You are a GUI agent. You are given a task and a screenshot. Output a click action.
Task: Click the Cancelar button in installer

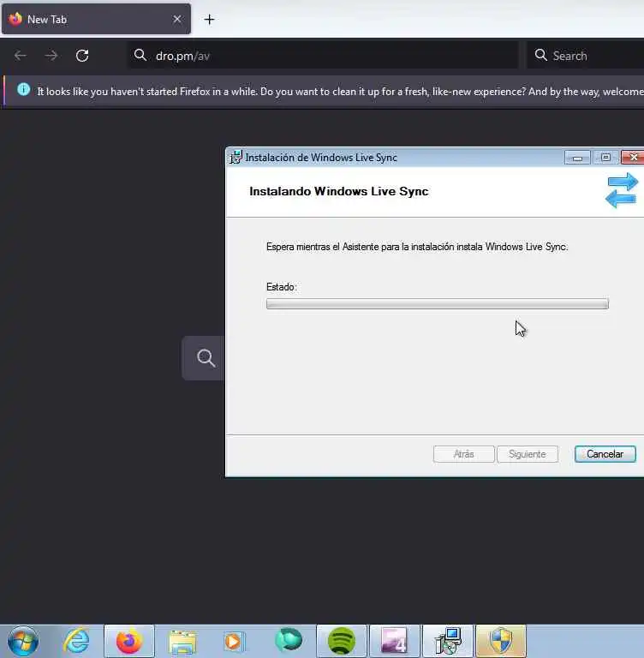tap(605, 454)
